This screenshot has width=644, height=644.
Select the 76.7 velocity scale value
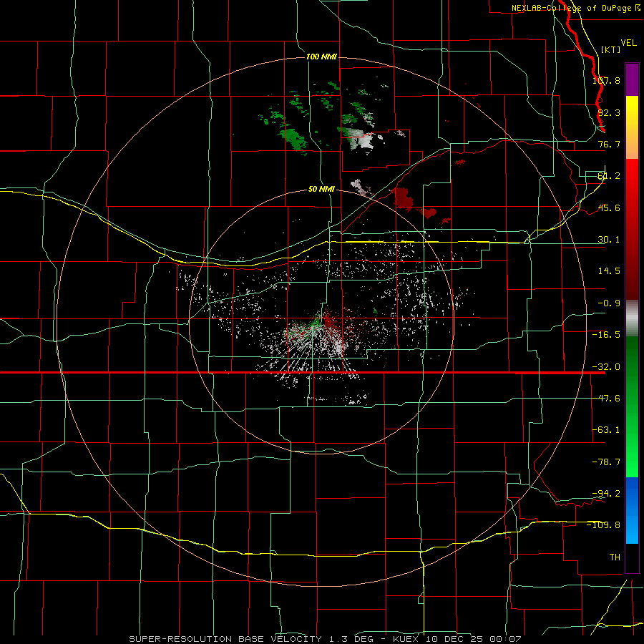[609, 144]
